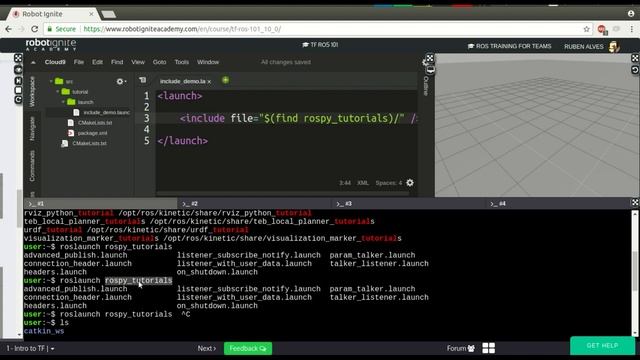Expand the terminal panel to fullscreen
Screen dimensions: 640x360
click(635, 202)
